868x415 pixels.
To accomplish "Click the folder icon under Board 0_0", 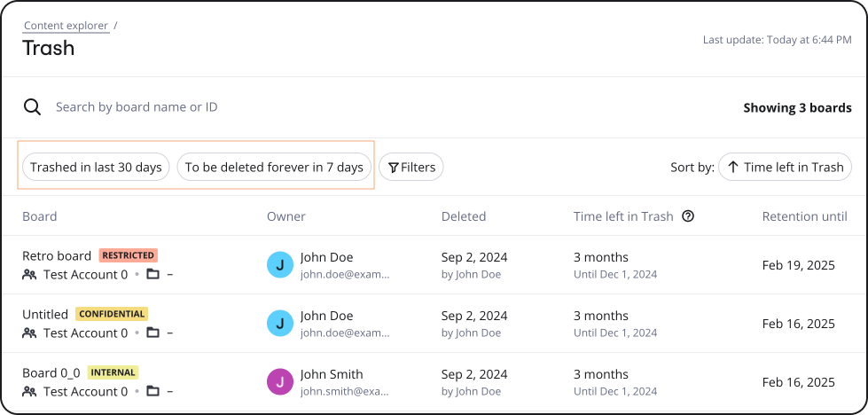I will click(152, 392).
